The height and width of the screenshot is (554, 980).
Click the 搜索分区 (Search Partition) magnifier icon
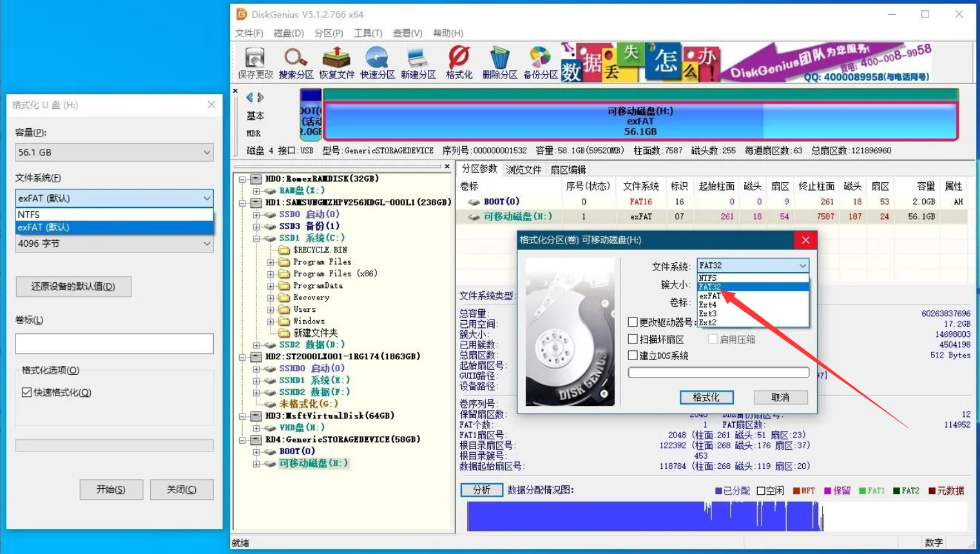click(x=296, y=62)
